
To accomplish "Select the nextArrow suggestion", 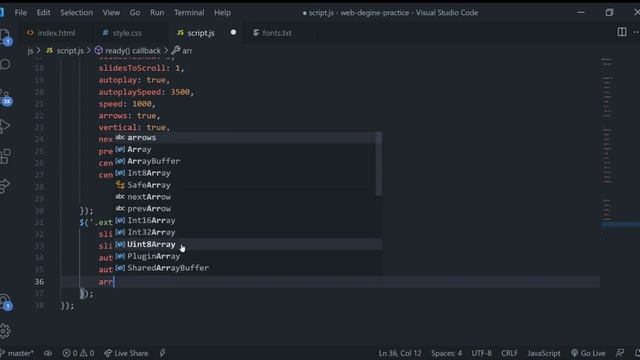I will click(248, 197).
